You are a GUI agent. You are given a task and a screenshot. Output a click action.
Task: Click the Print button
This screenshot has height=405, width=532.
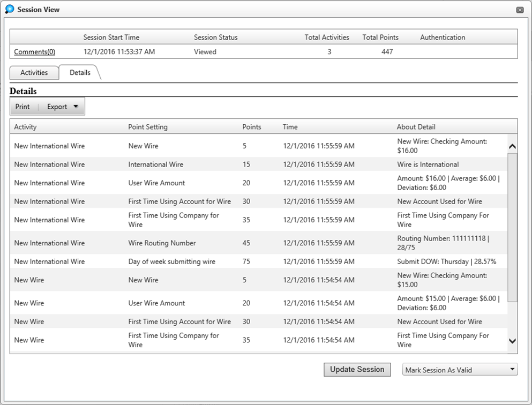pos(23,107)
